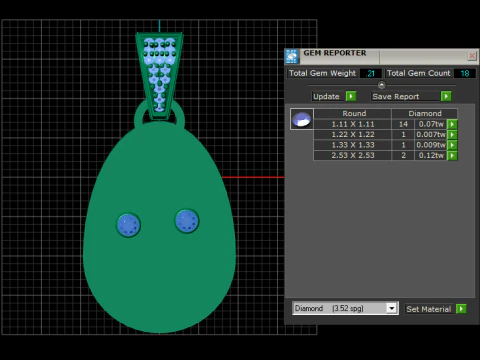Select the 1.11 X 1.11 size cell

[353, 124]
